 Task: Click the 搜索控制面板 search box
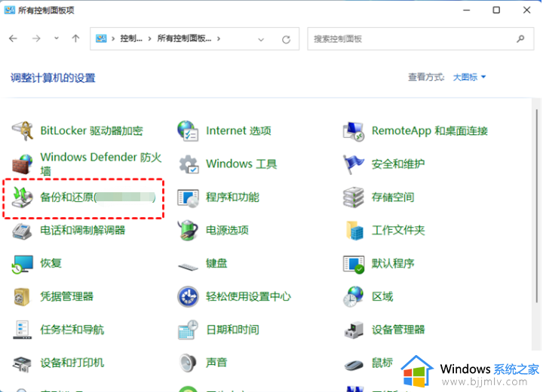[x=420, y=38]
